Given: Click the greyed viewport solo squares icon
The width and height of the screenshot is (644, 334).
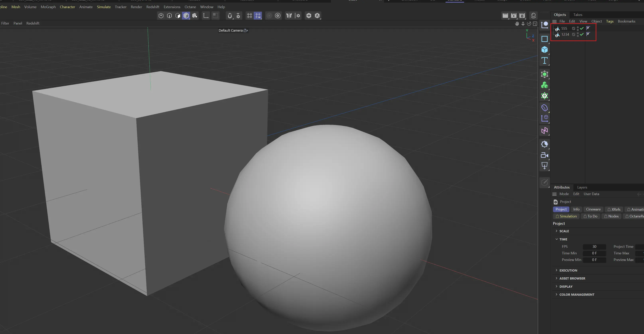Looking at the screenshot, I should coord(215,16).
